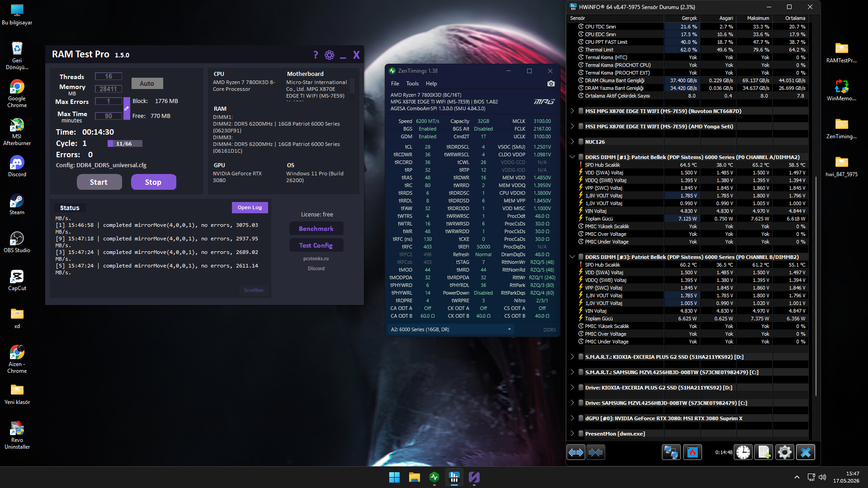Image resolution: width=868 pixels, height=488 pixels.
Task: Collapse DDR5 DIMM [#1] Patriot sensor group
Action: (x=572, y=157)
